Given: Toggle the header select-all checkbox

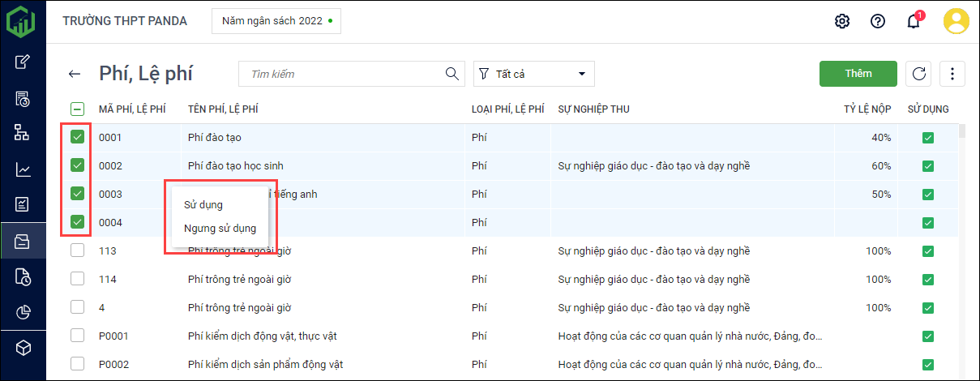Looking at the screenshot, I should point(77,109).
